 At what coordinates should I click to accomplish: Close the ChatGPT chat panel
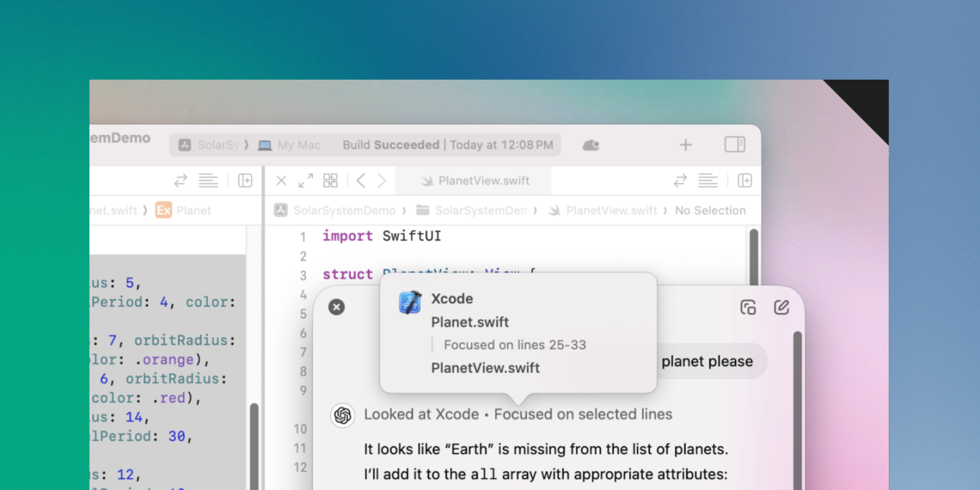coord(336,307)
